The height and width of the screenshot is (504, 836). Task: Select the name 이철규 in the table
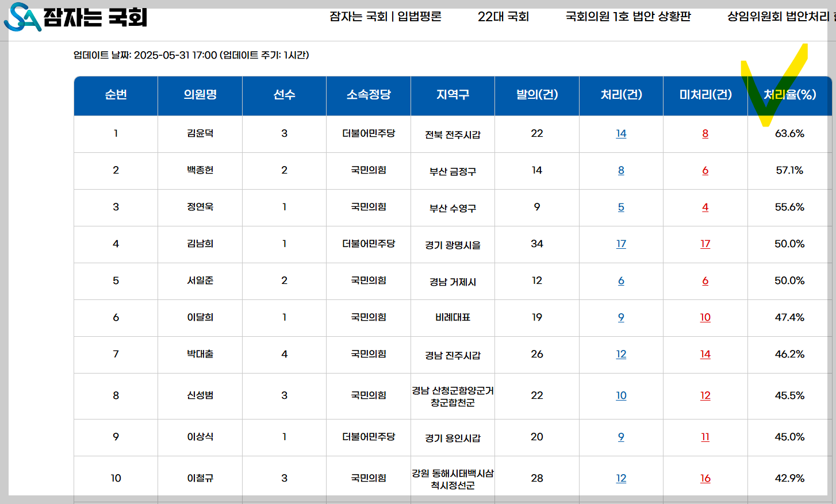[200, 478]
